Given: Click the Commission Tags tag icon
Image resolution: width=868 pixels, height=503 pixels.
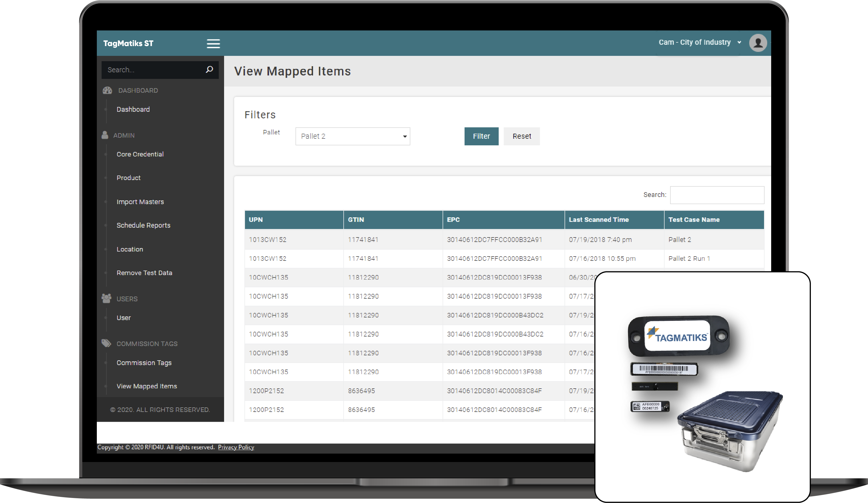Looking at the screenshot, I should (106, 343).
